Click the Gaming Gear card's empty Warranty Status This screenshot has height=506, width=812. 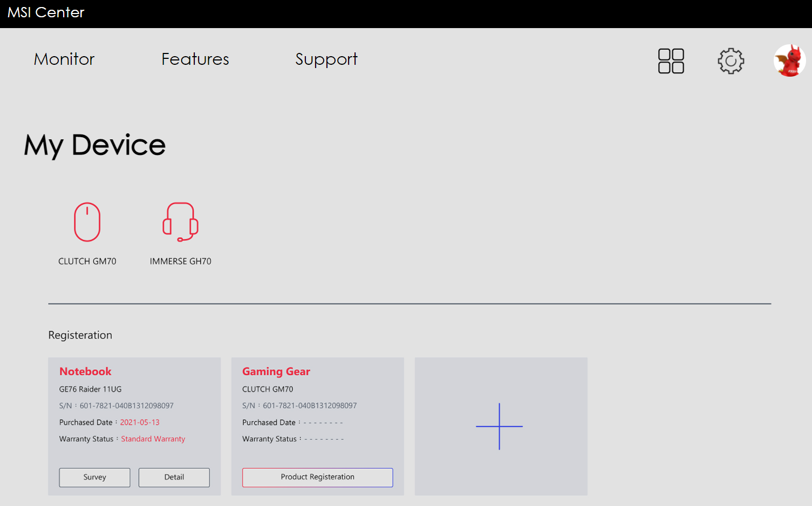tap(324, 439)
